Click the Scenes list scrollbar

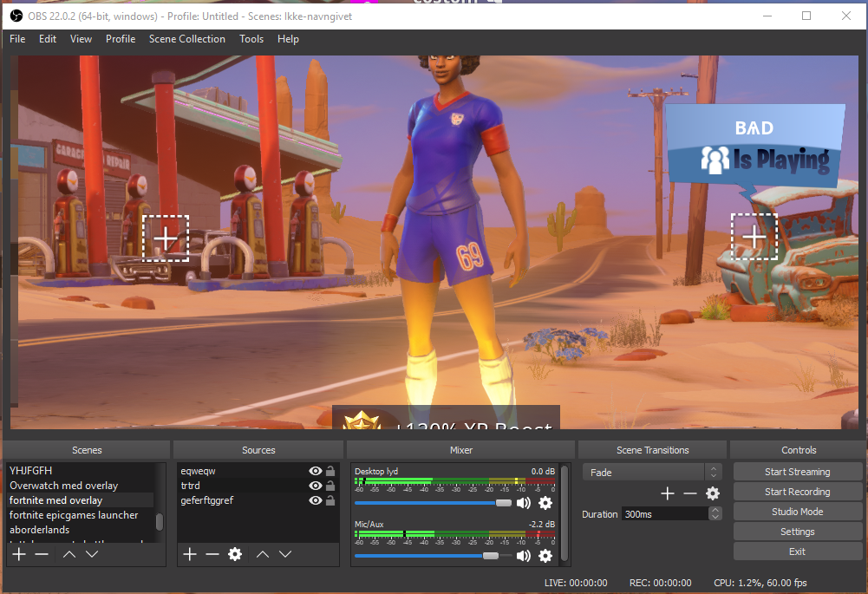click(159, 521)
